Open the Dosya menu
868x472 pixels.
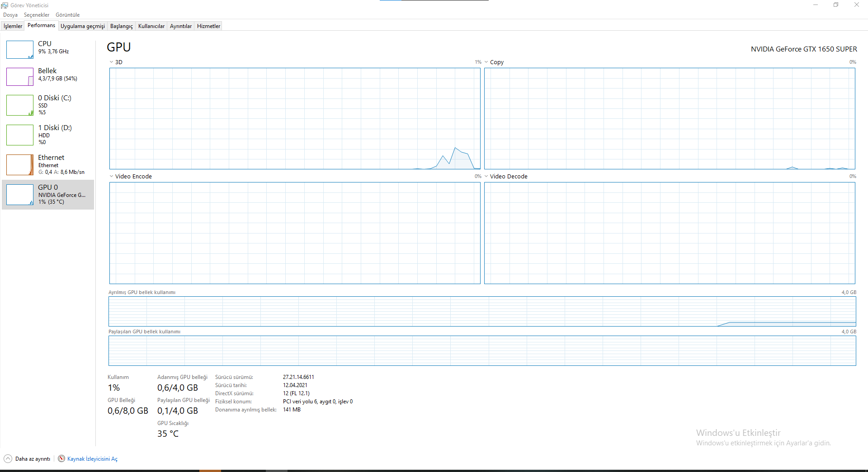[x=10, y=15]
